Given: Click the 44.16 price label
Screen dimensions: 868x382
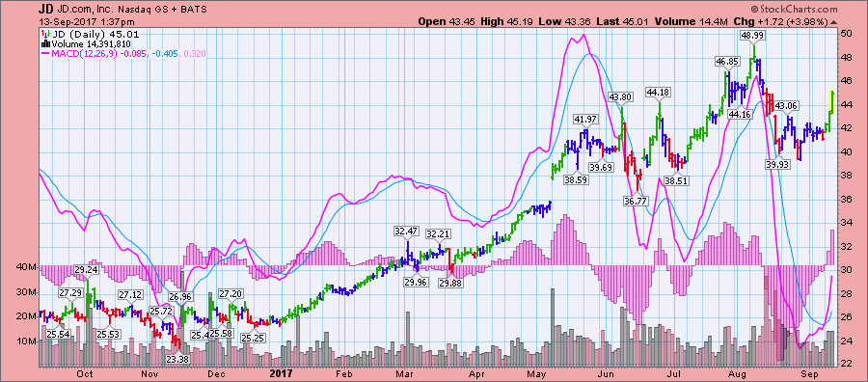Looking at the screenshot, I should click(739, 114).
